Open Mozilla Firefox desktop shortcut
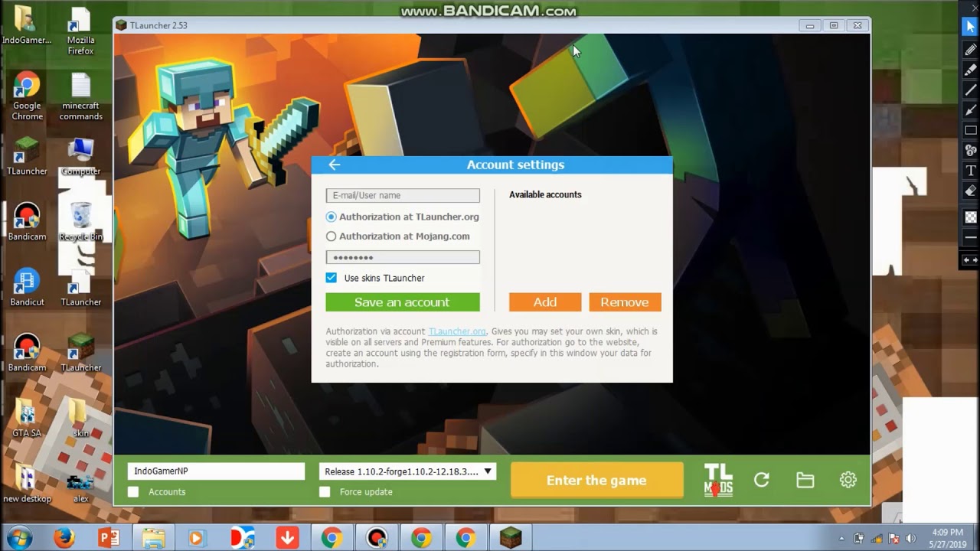This screenshot has height=551, width=980. (80, 32)
